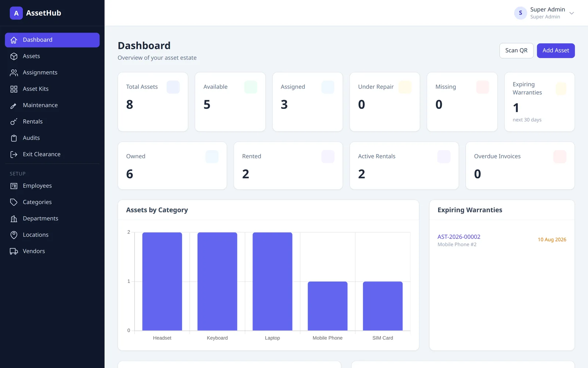Image resolution: width=588 pixels, height=368 pixels.
Task: Open Assignments via the people icon
Action: click(x=14, y=72)
